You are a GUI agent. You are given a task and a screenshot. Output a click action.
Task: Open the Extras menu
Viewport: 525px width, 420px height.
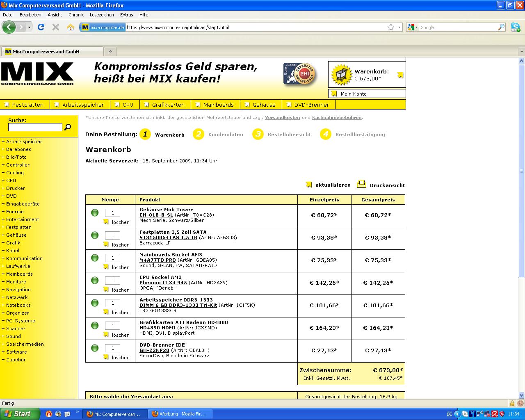[x=126, y=15]
